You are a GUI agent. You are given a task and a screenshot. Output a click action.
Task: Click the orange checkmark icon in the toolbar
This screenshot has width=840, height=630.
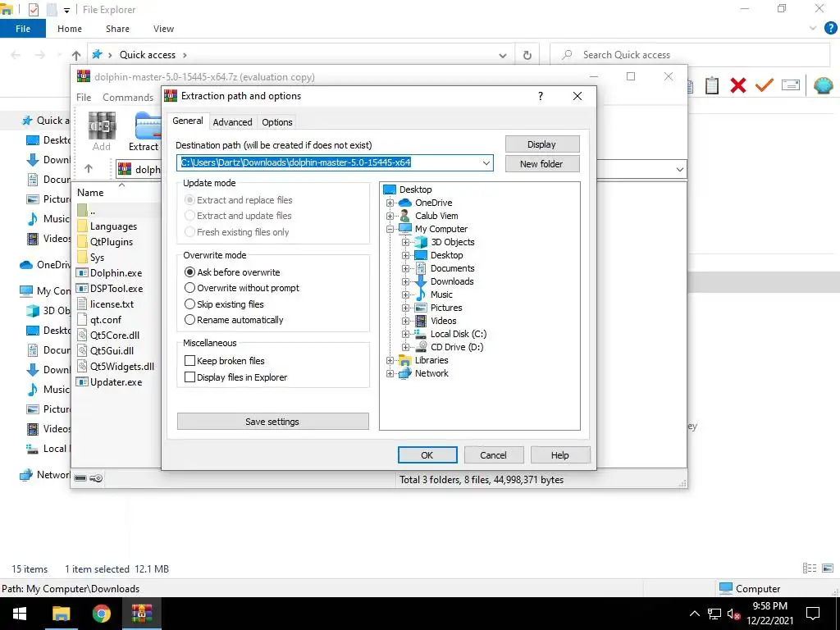765,85
